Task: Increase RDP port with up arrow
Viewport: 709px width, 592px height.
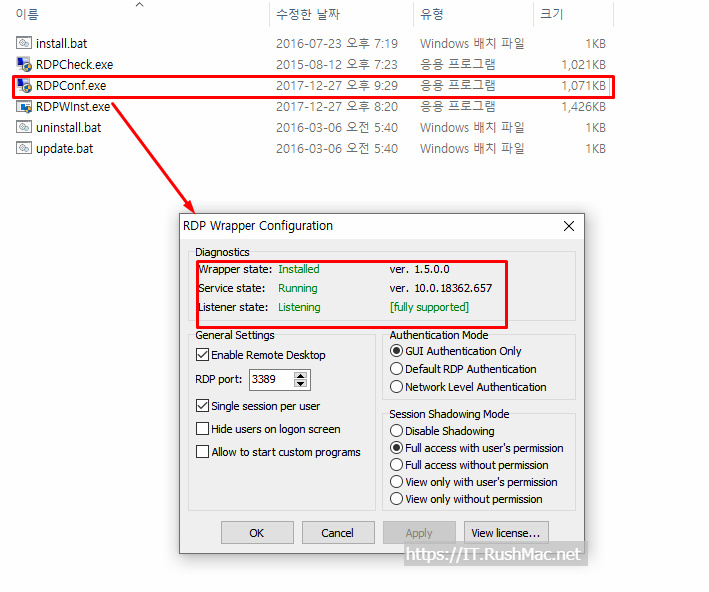Action: tap(300, 375)
